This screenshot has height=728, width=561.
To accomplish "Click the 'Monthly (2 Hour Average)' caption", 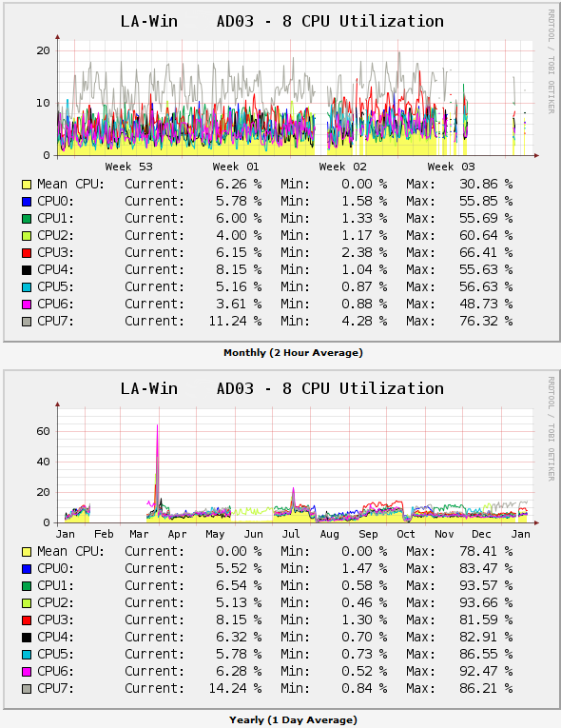I will point(293,353).
